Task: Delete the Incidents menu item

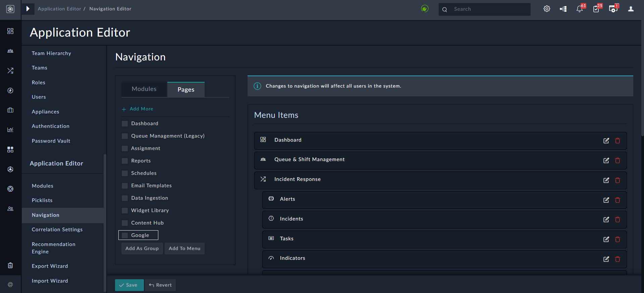Action: pos(618,219)
